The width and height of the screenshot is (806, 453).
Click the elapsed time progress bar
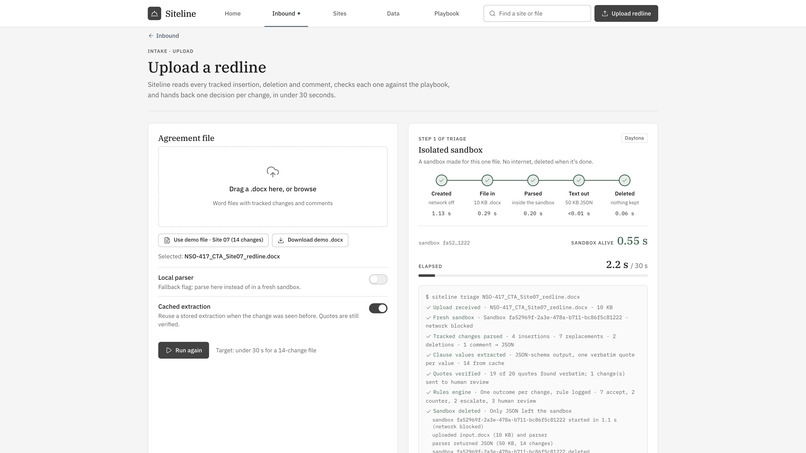(x=533, y=276)
